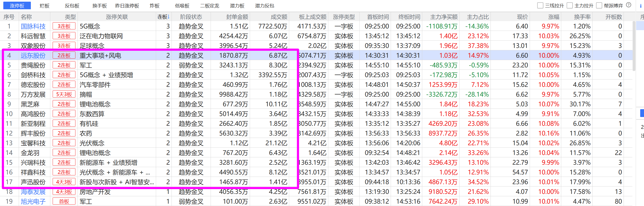This screenshot has height=206, width=644.
Task: Open the 昨日涨停板 tab
Action: tap(127, 5)
